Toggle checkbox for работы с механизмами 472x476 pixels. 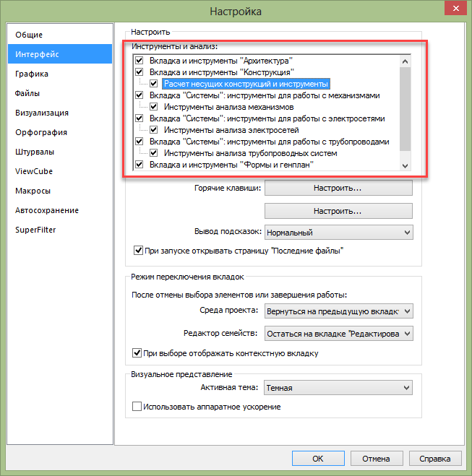click(x=139, y=95)
